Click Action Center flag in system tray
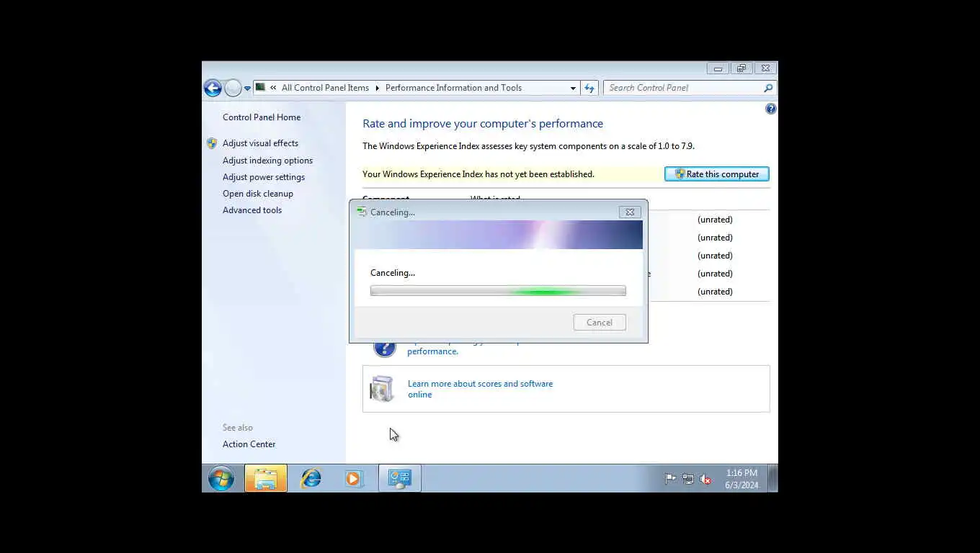Image resolution: width=980 pixels, height=553 pixels. point(671,479)
